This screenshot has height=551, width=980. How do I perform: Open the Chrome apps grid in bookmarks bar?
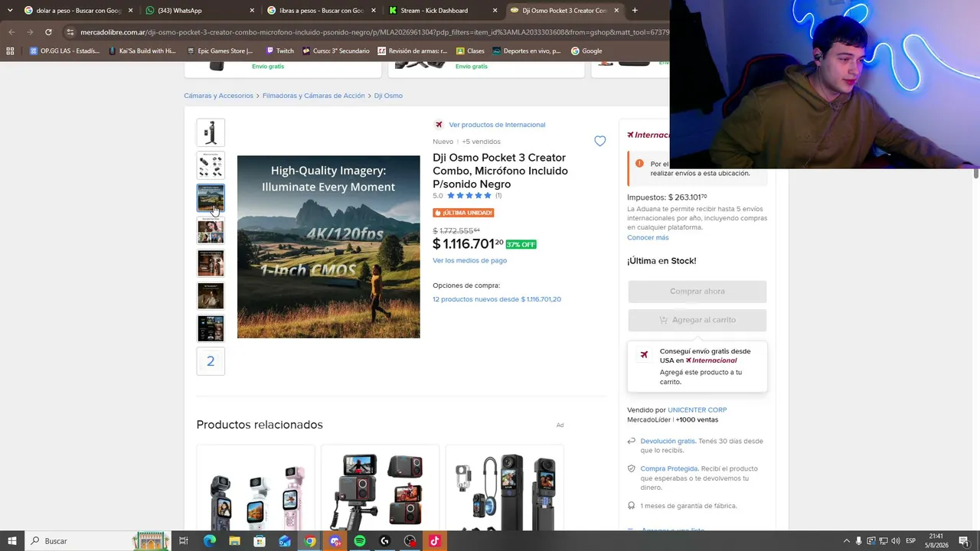tap(10, 51)
